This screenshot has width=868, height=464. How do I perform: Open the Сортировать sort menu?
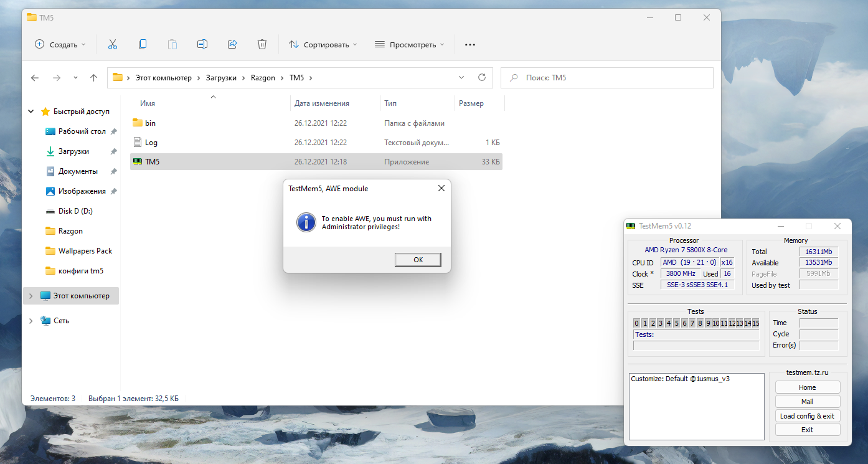point(323,45)
